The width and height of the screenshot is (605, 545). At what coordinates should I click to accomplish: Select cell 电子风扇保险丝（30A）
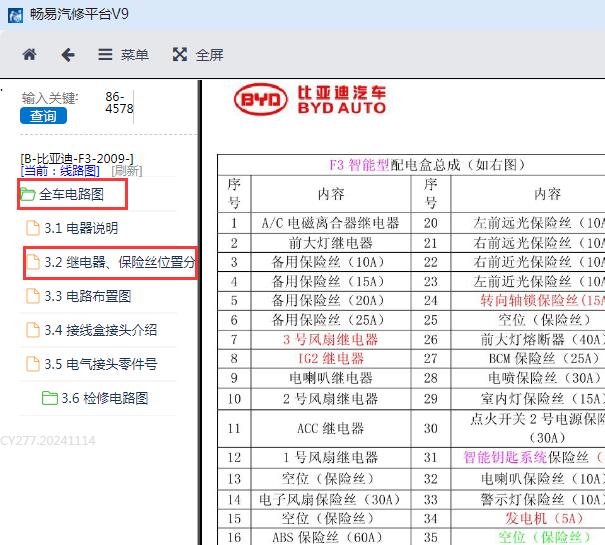point(331,500)
